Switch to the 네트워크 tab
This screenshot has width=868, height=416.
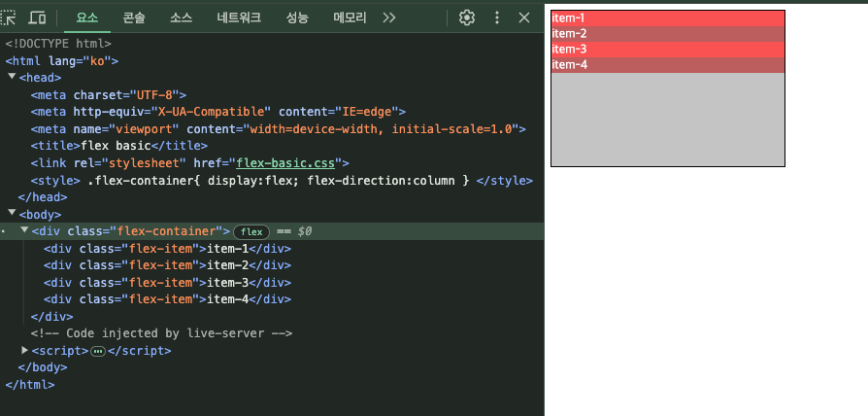pyautogui.click(x=239, y=17)
